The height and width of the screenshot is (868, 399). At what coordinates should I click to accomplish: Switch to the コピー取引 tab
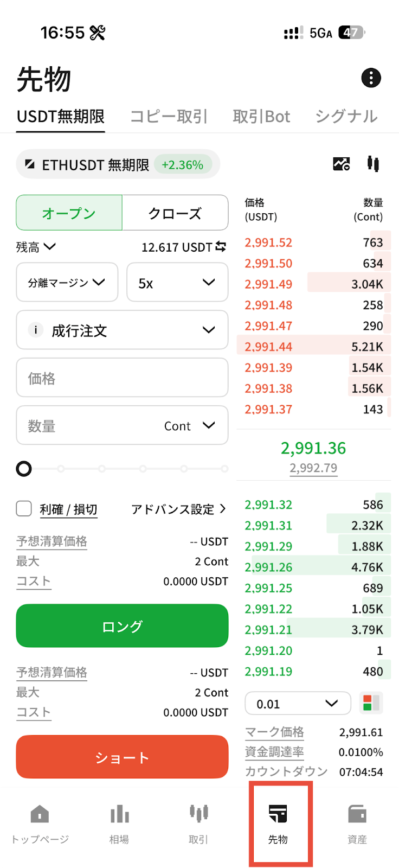tap(169, 117)
